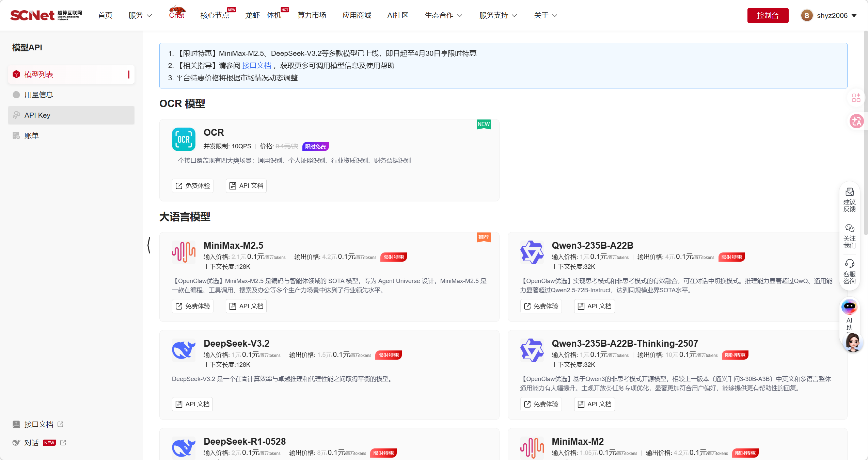
Task: Select 模型列表 in sidebar
Action: click(x=71, y=75)
